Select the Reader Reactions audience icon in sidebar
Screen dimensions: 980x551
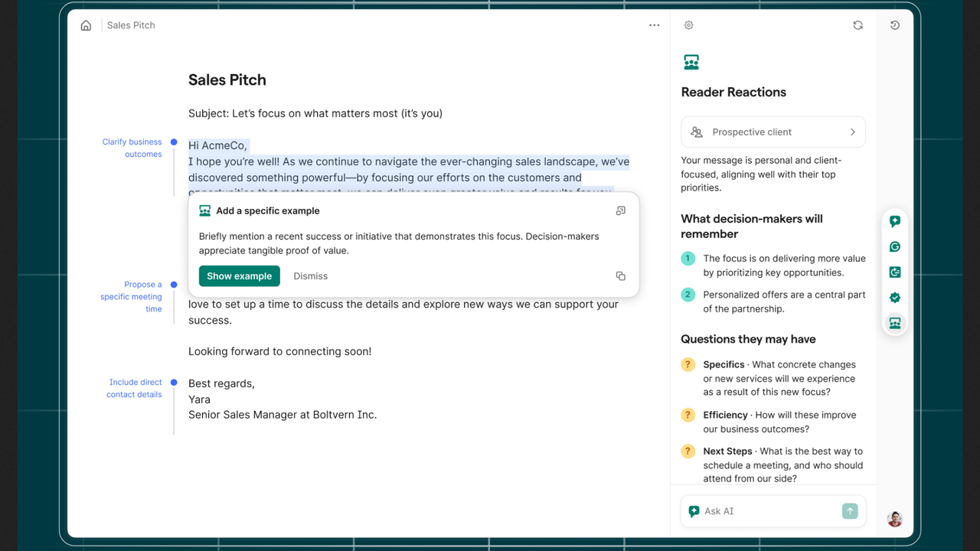(894, 323)
